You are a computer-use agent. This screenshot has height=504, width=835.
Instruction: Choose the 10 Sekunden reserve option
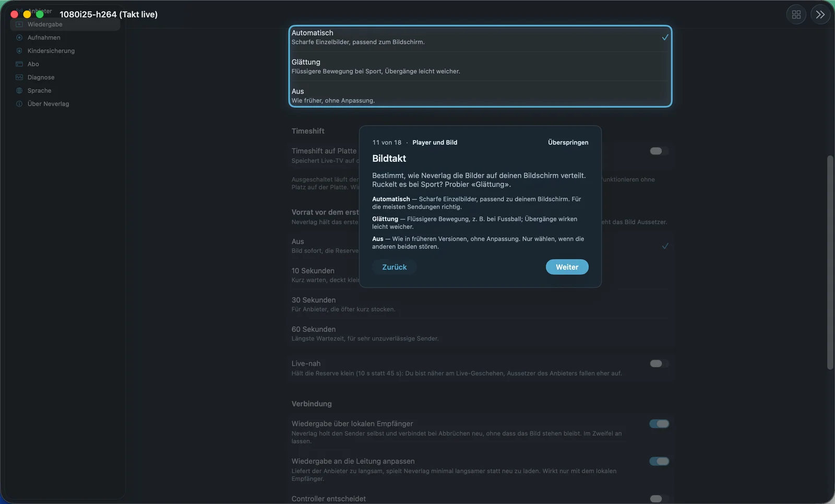click(480, 275)
